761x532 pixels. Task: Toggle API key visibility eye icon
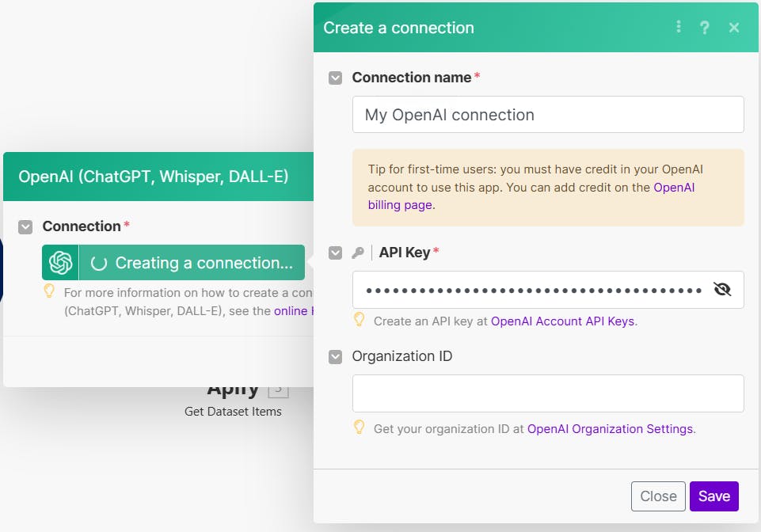pyautogui.click(x=722, y=289)
